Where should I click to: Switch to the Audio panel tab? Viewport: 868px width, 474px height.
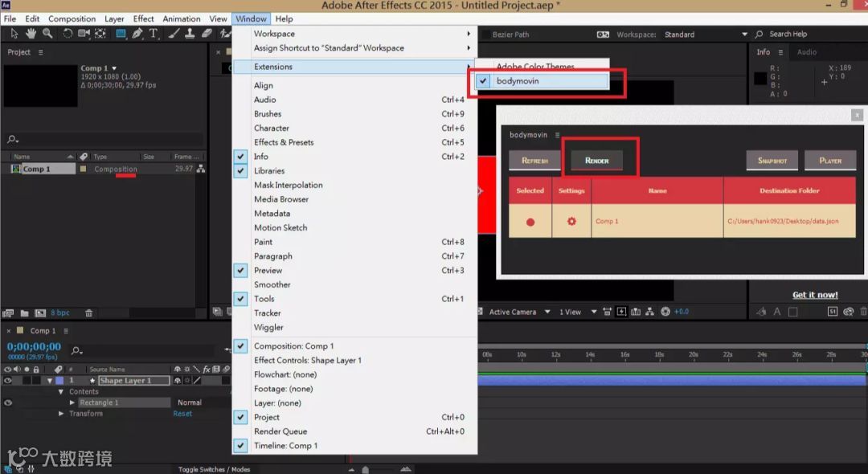click(807, 52)
